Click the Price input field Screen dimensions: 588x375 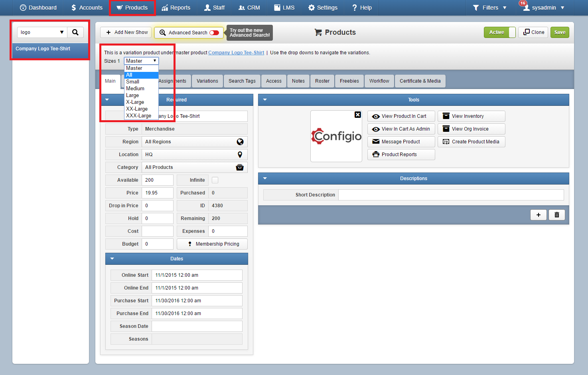click(158, 193)
